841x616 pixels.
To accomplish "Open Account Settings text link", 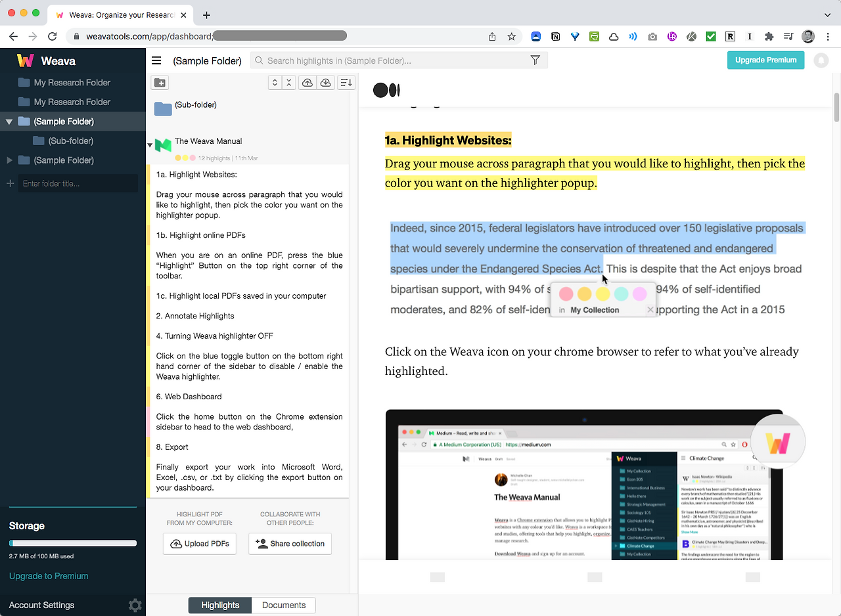I will pos(41,605).
